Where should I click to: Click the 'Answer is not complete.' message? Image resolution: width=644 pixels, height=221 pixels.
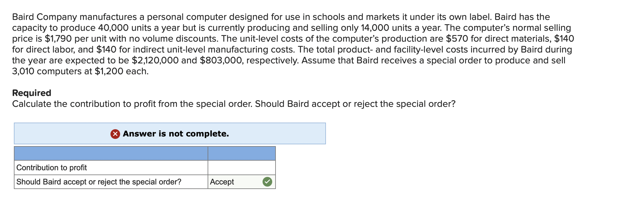click(176, 134)
